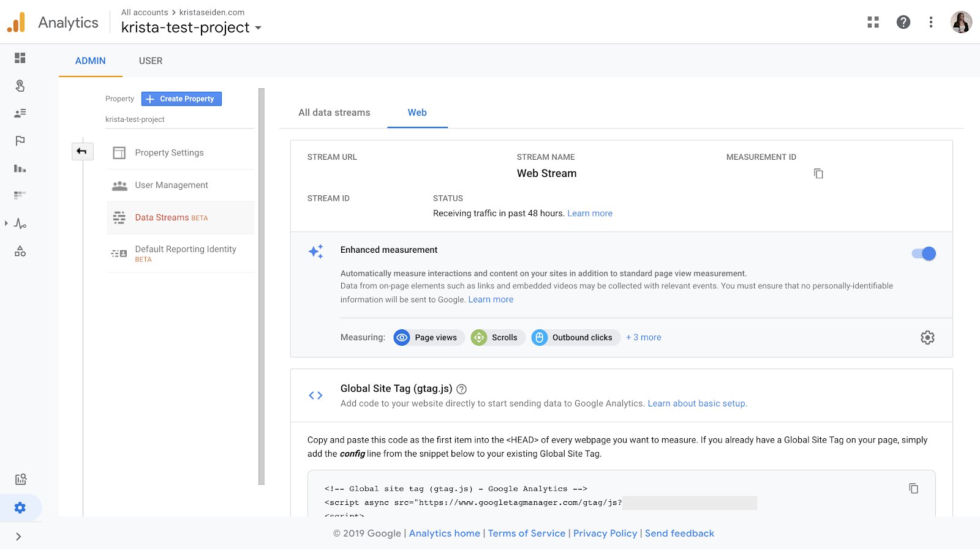
Task: Open the three-dot more options menu
Action: click(x=931, y=22)
